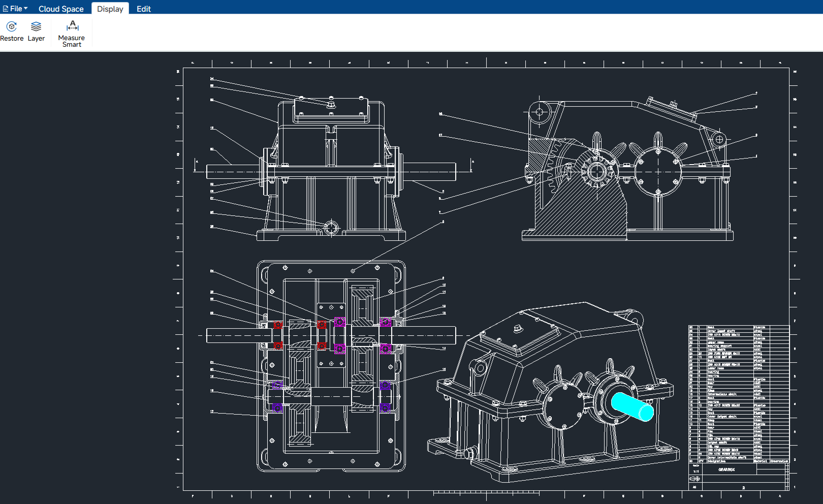Select the cyan output shaft in the isometric view
The width and height of the screenshot is (823, 504).
pyautogui.click(x=632, y=406)
